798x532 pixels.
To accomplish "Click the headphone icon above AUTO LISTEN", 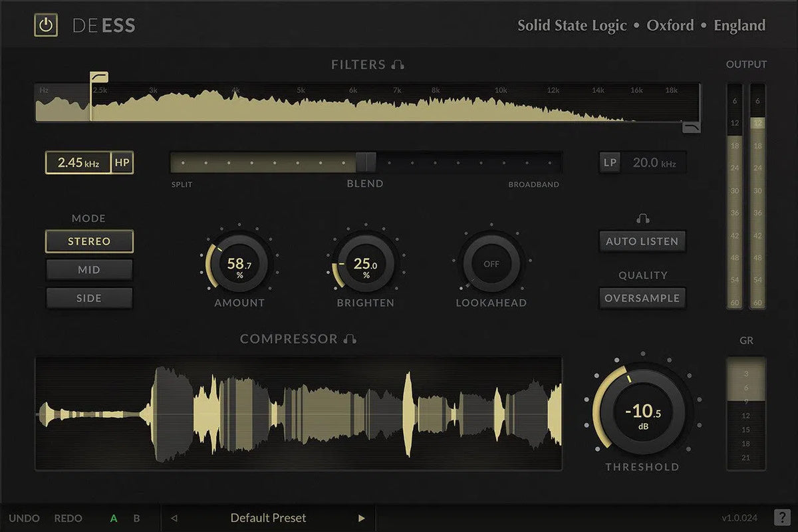I will tap(641, 216).
